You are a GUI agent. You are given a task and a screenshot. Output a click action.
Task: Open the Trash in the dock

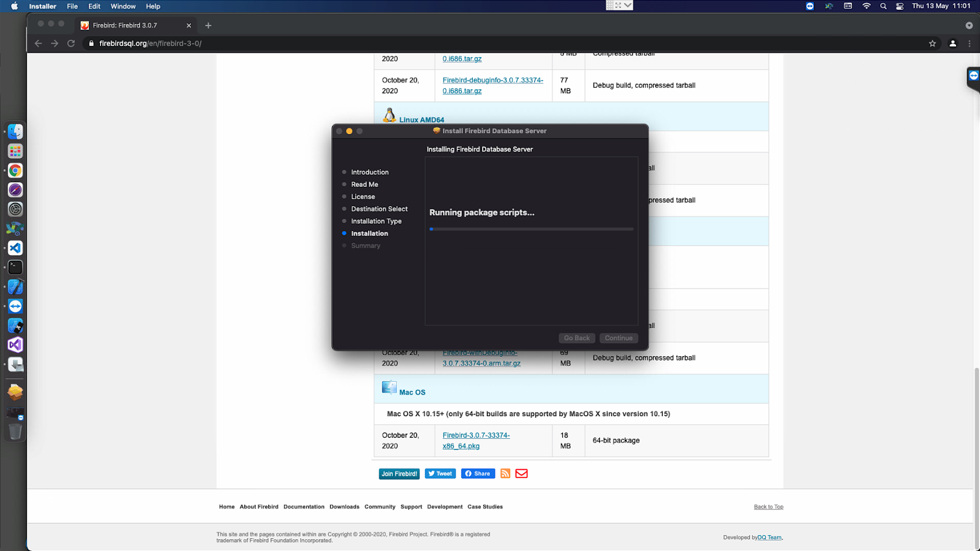click(15, 431)
